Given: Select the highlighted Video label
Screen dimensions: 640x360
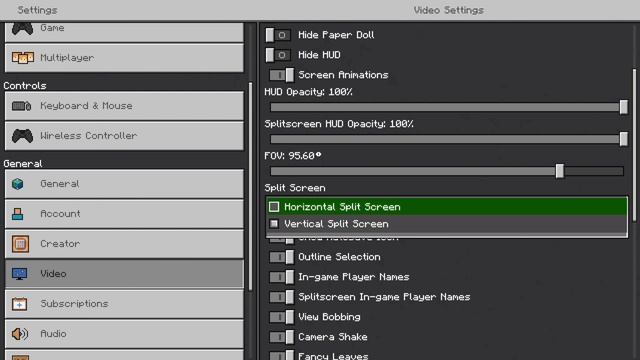Looking at the screenshot, I should [53, 273].
